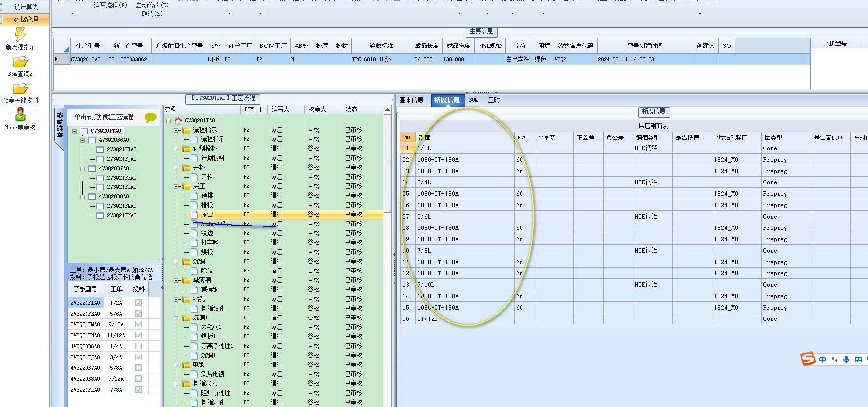Click document icon beside 预排
868x407 pixels.
pos(195,196)
